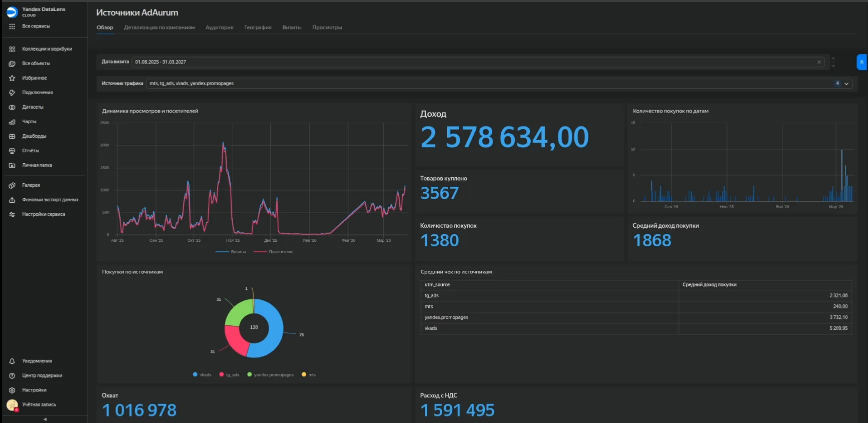868x423 pixels.
Task: Click the stepper arrows beside date filter
Action: coord(833,62)
